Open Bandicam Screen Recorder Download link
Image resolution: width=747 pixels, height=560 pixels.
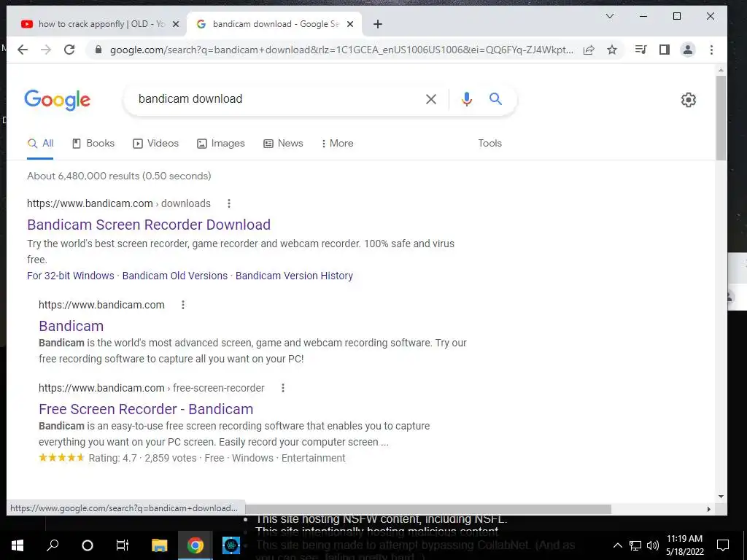(x=149, y=225)
